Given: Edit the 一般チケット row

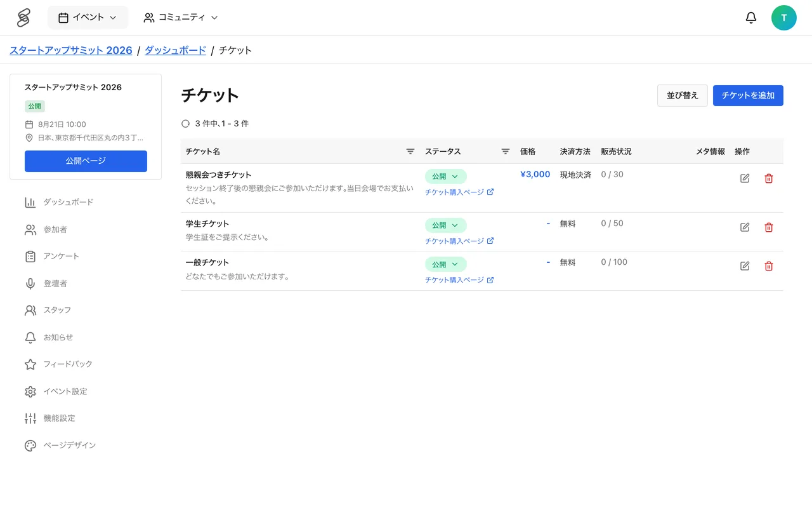Looking at the screenshot, I should 745,266.
